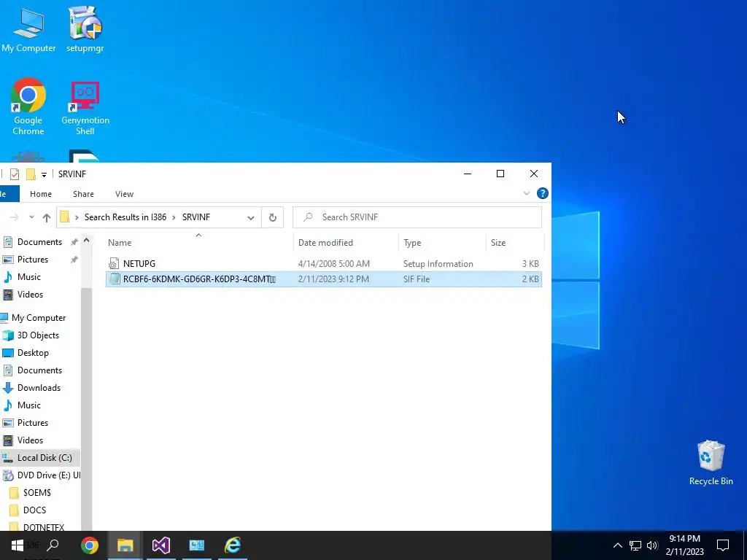Open Documents under My Computer
This screenshot has height=560, width=747.
coord(39,370)
